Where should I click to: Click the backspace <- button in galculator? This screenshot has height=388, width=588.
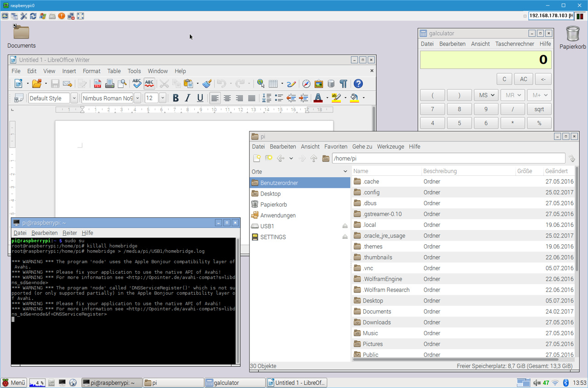[543, 79]
